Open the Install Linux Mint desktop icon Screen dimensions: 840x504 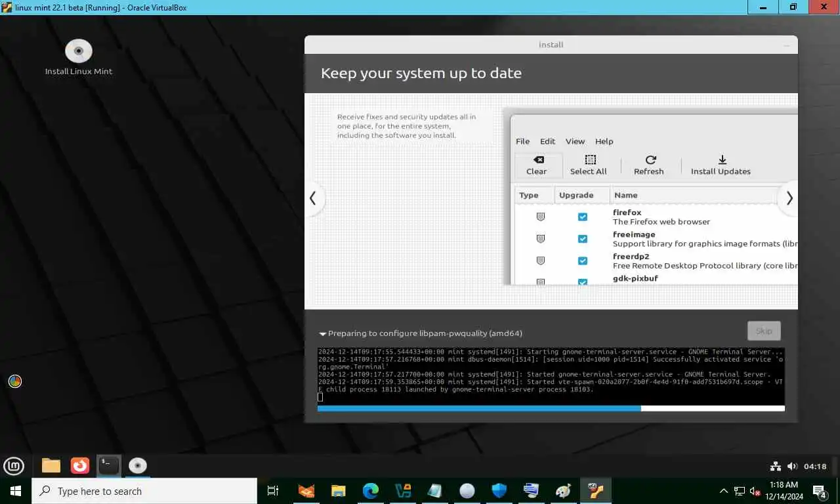click(x=79, y=58)
